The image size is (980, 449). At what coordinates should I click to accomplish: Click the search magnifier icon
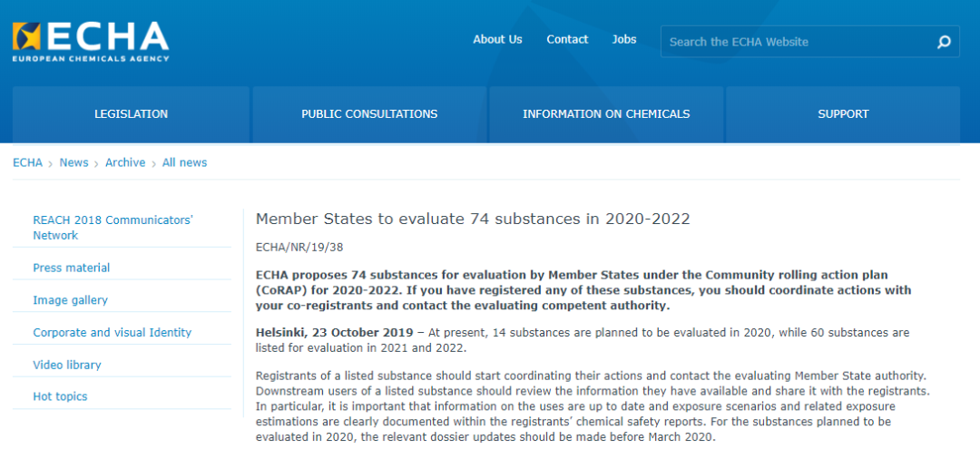(944, 42)
